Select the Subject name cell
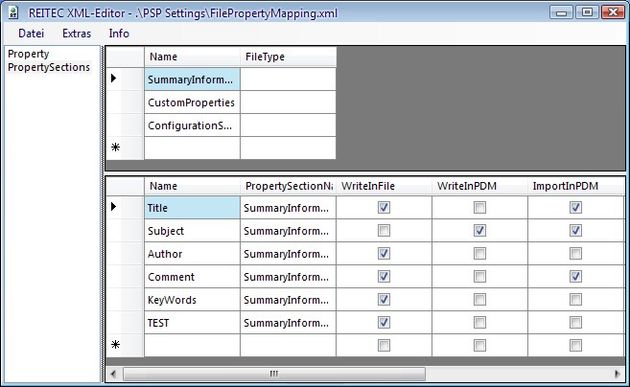This screenshot has width=630, height=387. click(192, 230)
